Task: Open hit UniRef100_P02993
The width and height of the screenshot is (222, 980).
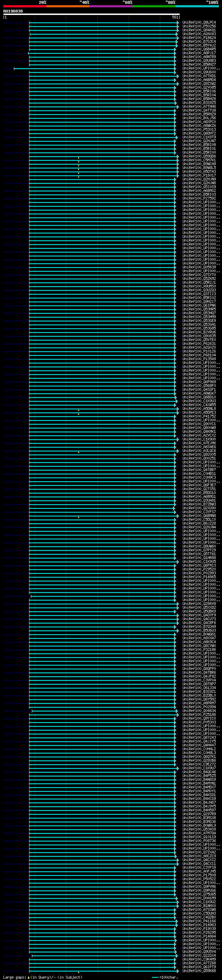Action: [199, 573]
